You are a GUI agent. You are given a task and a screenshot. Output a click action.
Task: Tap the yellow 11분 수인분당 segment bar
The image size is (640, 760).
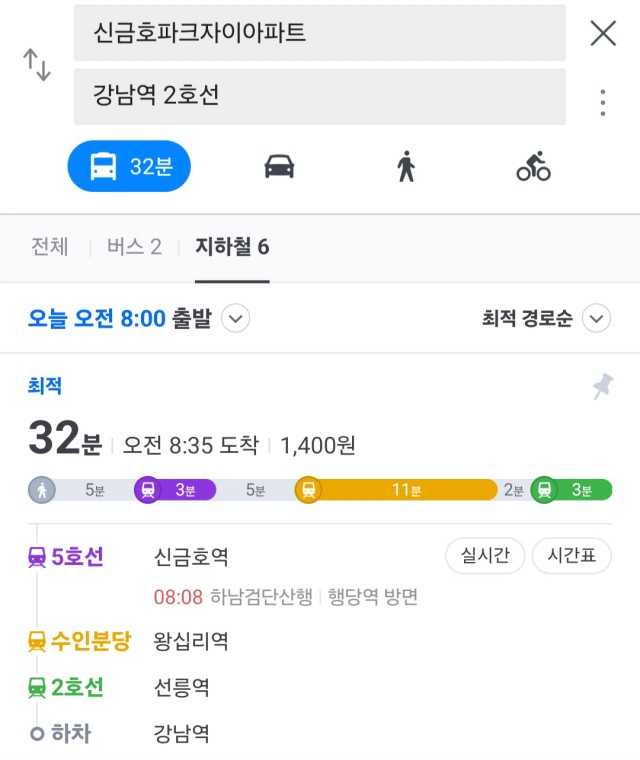396,490
